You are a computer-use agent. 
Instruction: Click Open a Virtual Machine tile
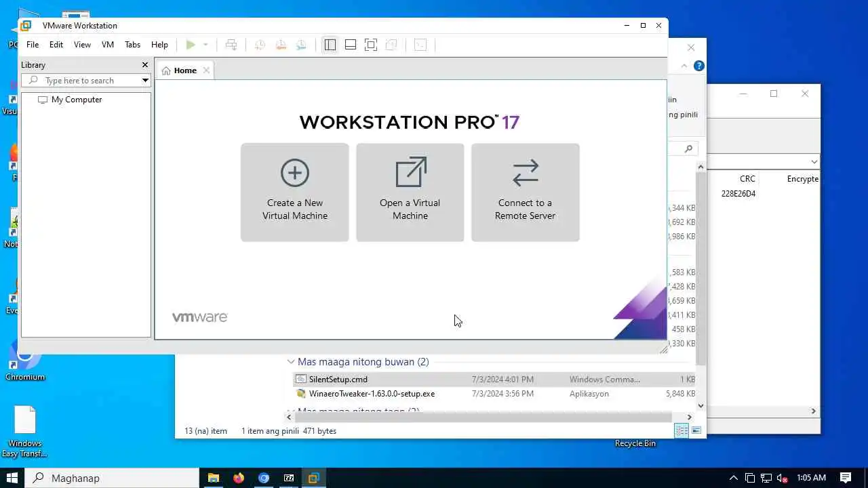[410, 192]
